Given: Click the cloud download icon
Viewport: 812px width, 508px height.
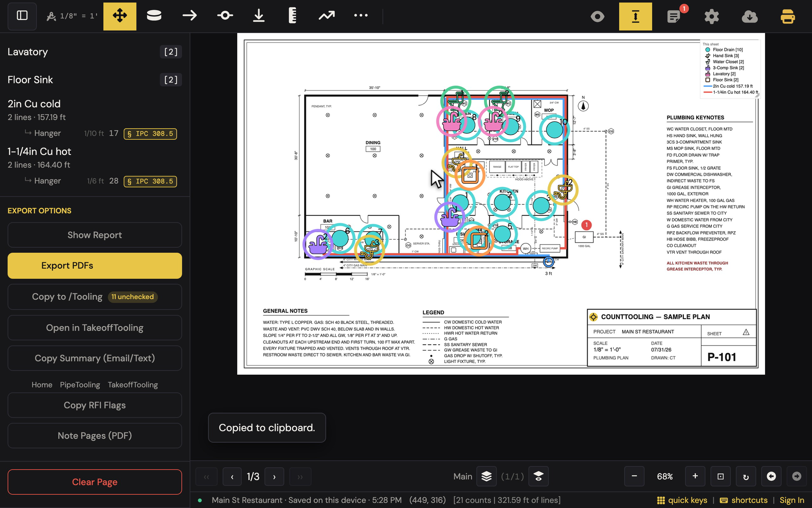Looking at the screenshot, I should click(x=750, y=17).
